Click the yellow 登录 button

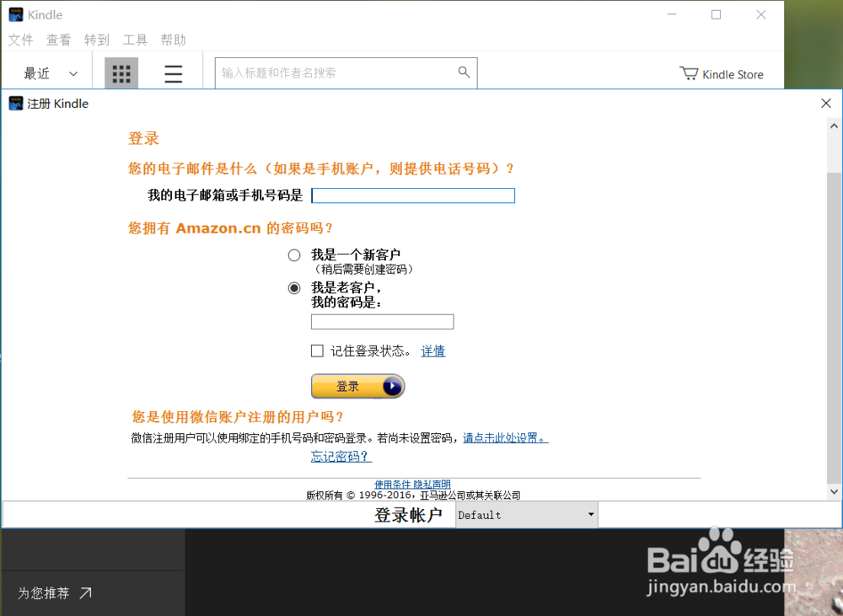[x=357, y=386]
